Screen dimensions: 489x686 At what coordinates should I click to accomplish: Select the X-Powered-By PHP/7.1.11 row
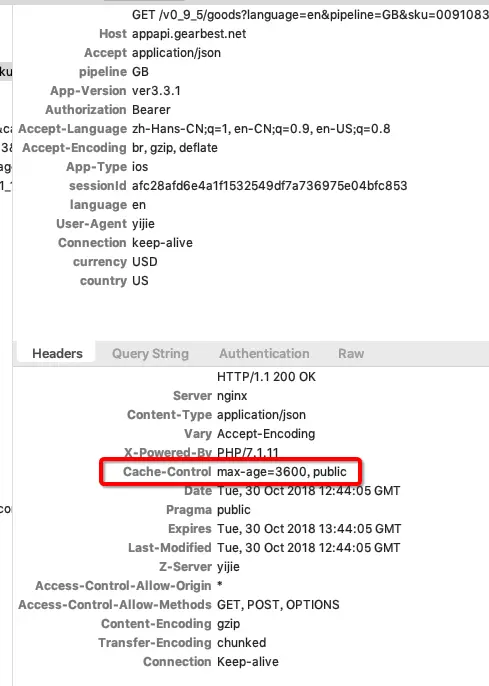click(201, 452)
